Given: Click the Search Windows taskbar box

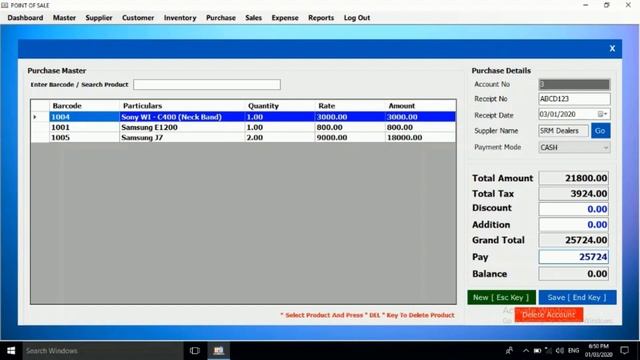Looking at the screenshot, I should point(103,351).
